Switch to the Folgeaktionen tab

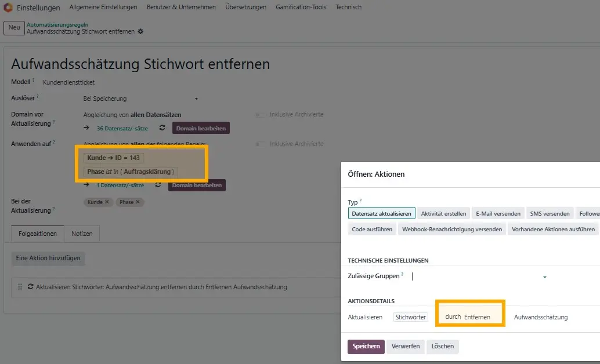(x=38, y=234)
